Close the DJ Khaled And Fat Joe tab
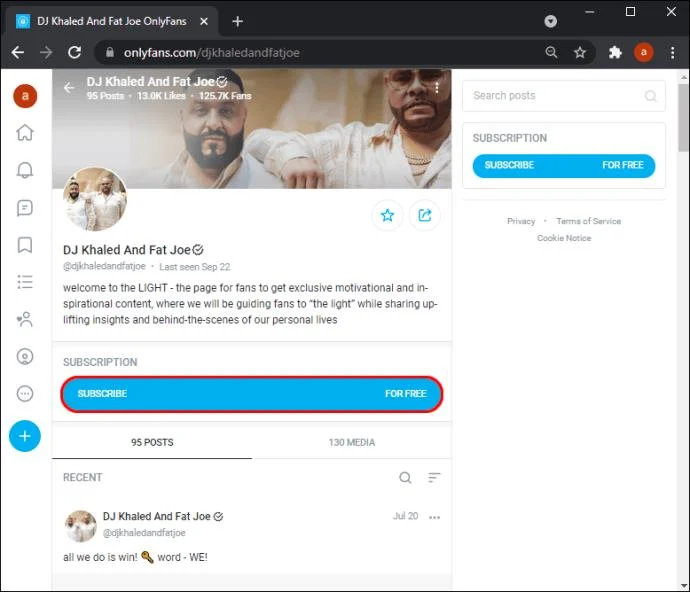This screenshot has width=690, height=592. tap(204, 21)
